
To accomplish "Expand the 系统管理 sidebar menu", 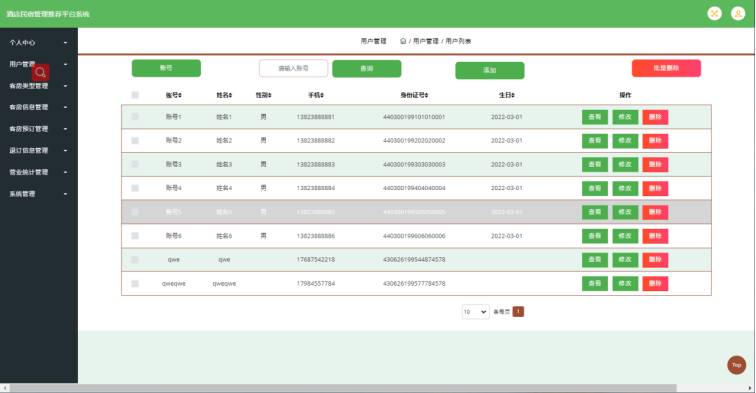I will point(39,194).
